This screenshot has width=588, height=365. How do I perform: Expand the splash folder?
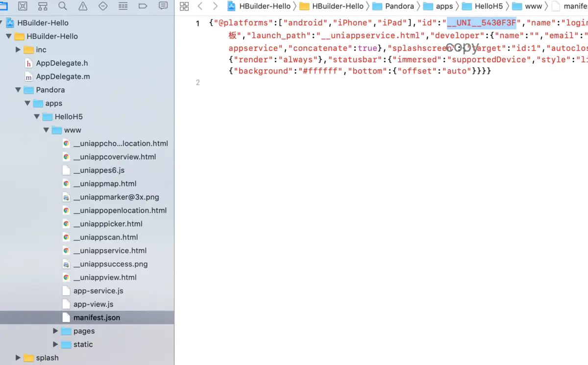tap(18, 358)
